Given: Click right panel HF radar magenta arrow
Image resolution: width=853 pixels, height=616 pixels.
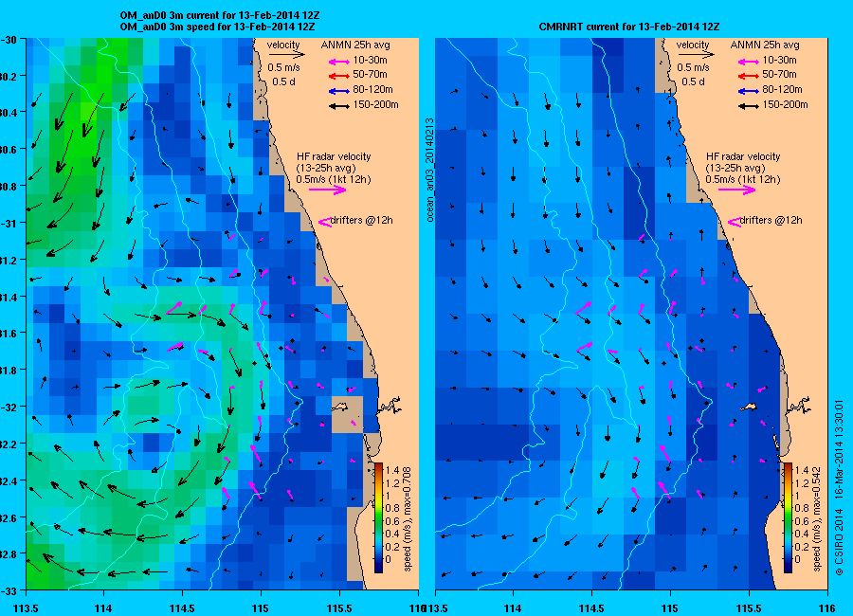Looking at the screenshot, I should coord(736,190).
